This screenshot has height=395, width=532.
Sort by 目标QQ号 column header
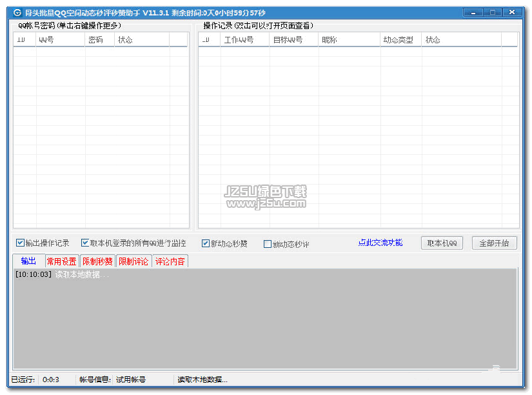coord(294,40)
